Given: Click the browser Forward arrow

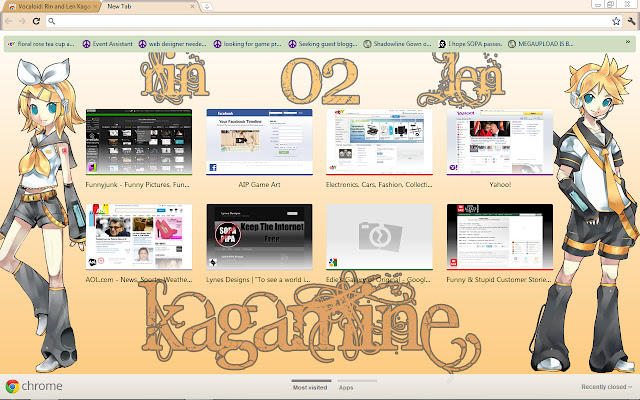Looking at the screenshot, I should tap(22, 21).
